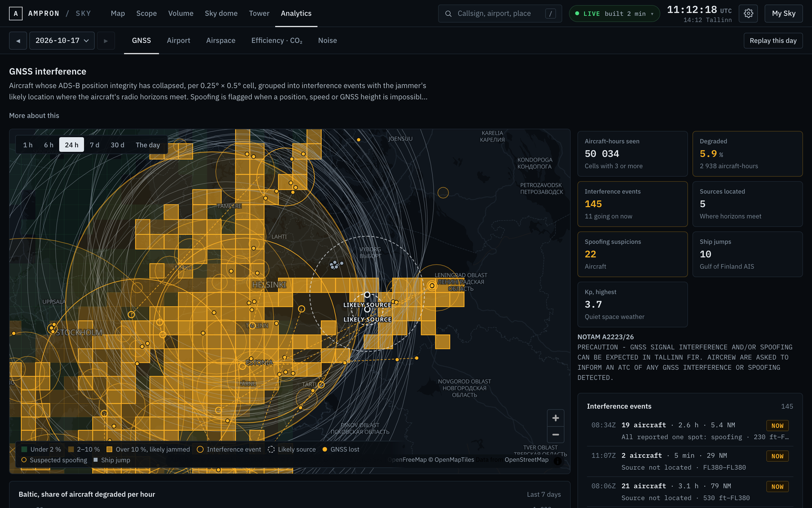Screen dimensions: 812x508
Task: Select the 7 d time range
Action: [x=94, y=145]
